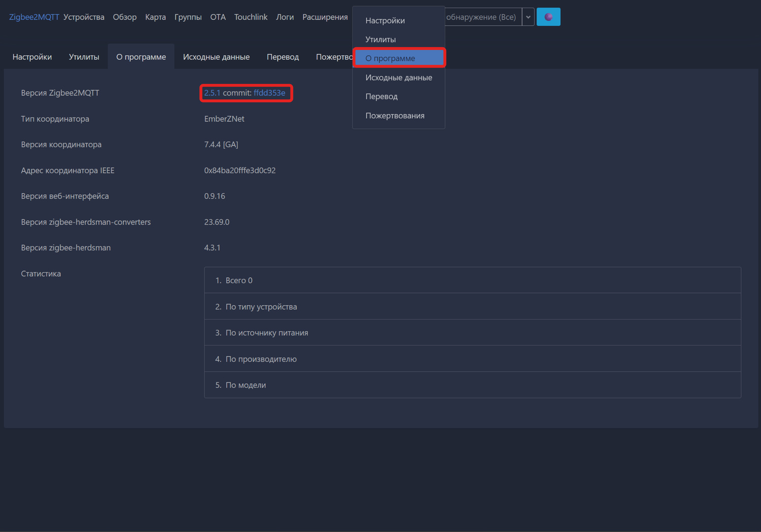The width and height of the screenshot is (761, 532).
Task: Click the purple theme switcher icon button
Action: 548,17
